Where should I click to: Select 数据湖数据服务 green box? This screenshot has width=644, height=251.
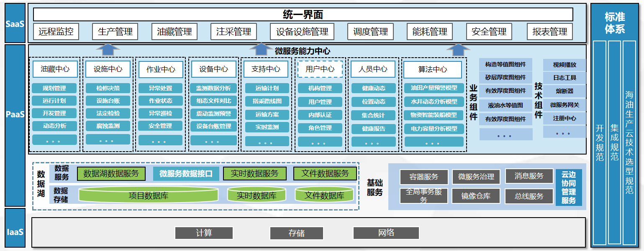[111, 174]
